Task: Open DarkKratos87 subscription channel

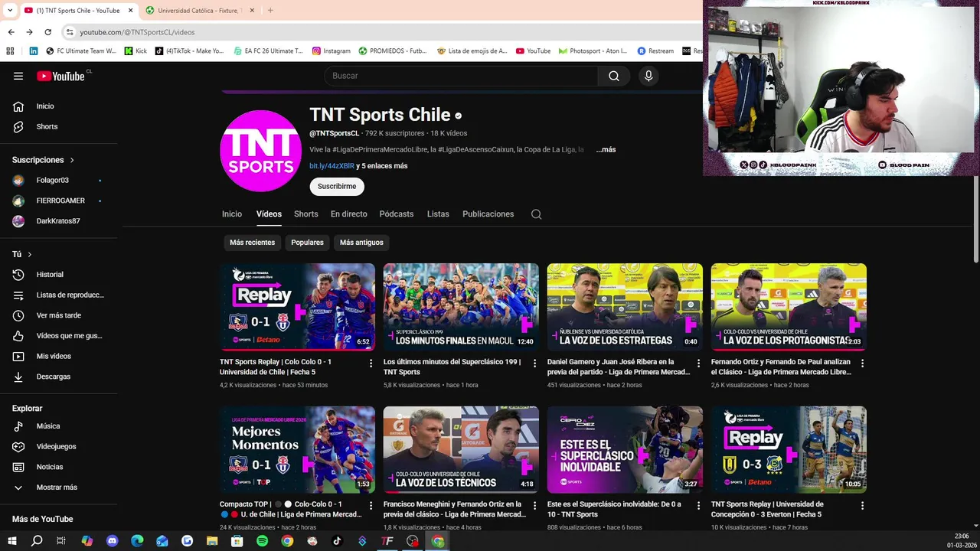Action: (59, 221)
